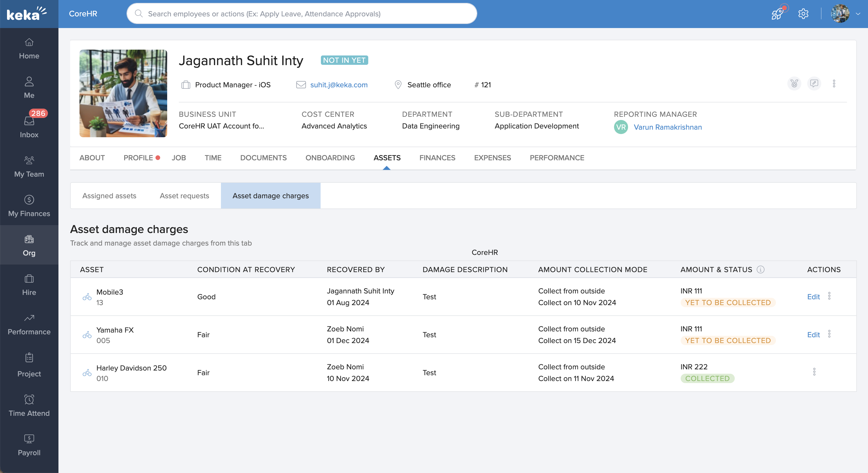
Task: Edit the Yamaha FX damage charge
Action: pyautogui.click(x=813, y=335)
